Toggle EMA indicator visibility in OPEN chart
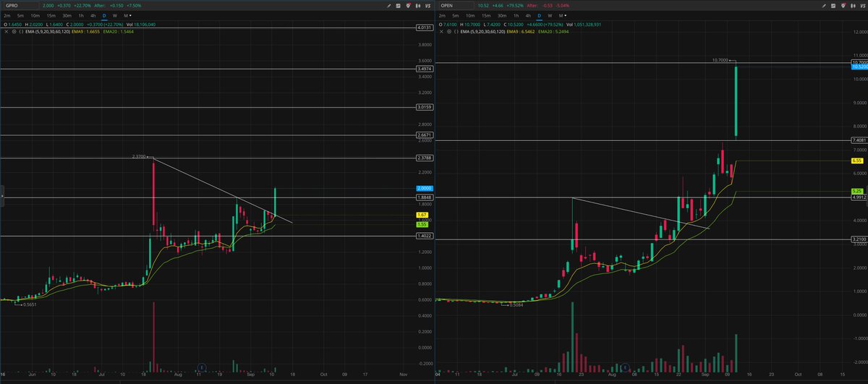868x384 pixels. 449,32
